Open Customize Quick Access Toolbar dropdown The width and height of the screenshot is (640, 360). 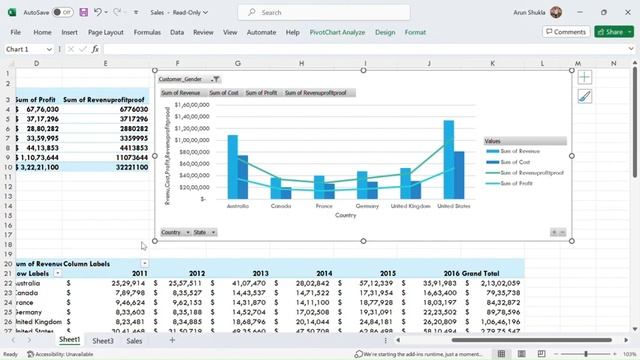tap(136, 12)
